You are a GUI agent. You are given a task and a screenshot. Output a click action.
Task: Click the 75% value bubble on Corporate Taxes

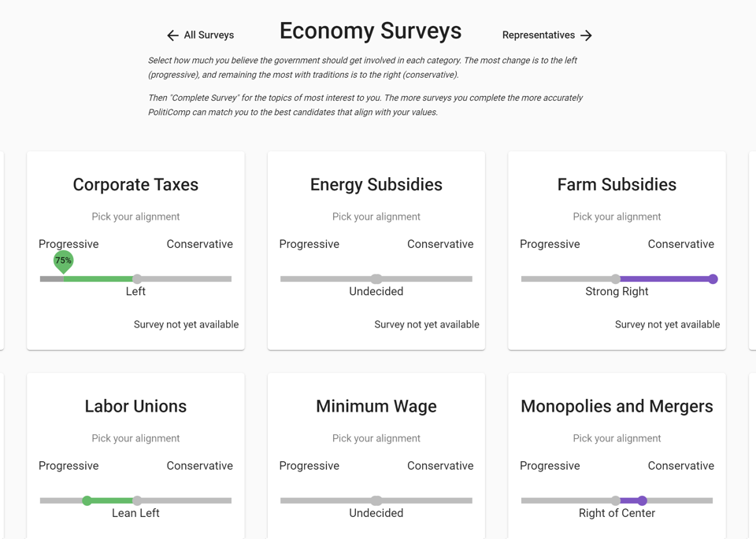(63, 260)
